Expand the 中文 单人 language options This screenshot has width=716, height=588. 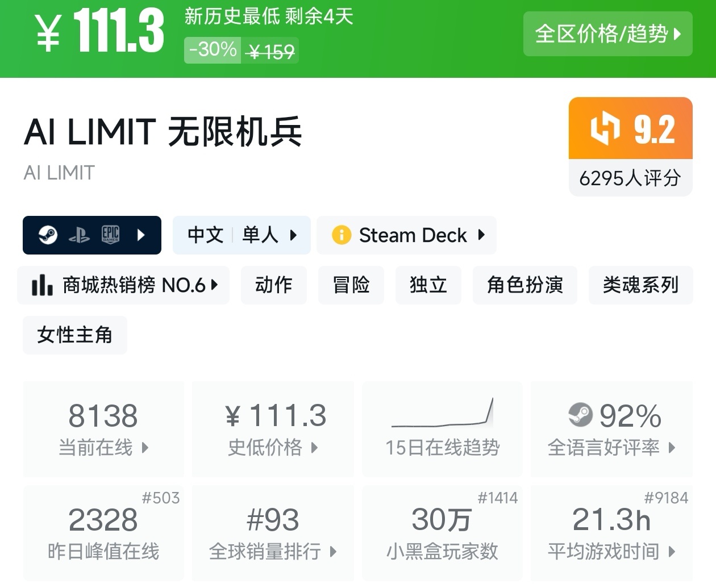pos(242,235)
